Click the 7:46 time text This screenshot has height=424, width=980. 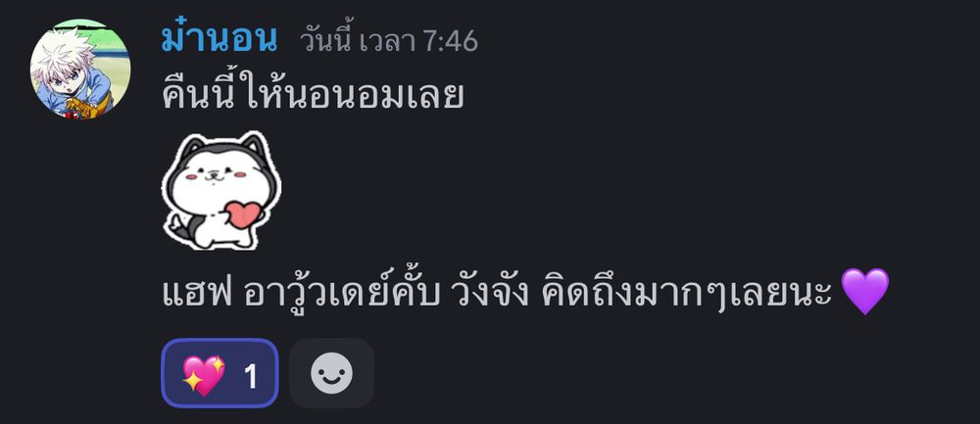[x=450, y=42]
